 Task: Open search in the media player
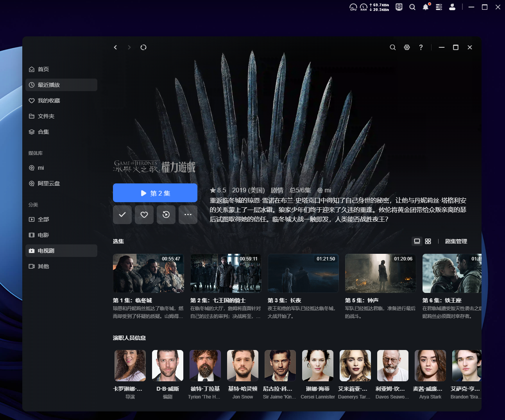pyautogui.click(x=393, y=47)
